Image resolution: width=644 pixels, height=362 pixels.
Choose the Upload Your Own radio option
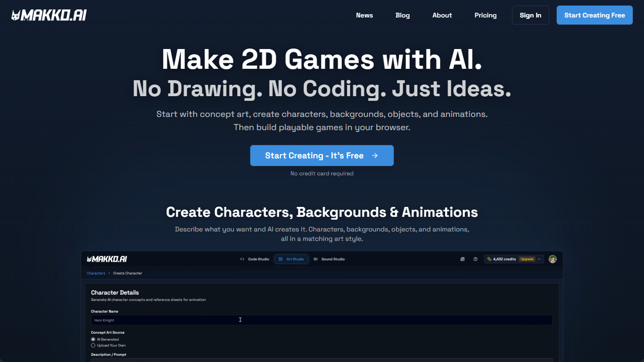click(x=93, y=346)
